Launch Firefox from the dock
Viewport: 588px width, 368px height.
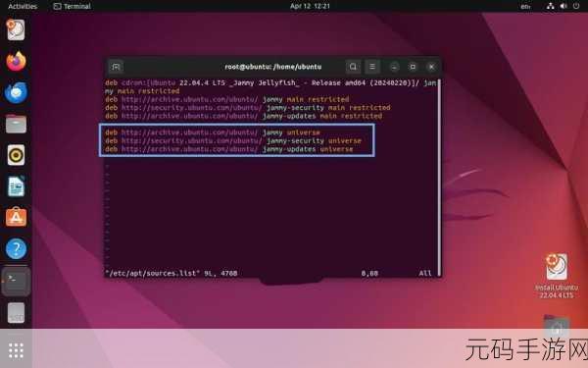(x=16, y=61)
